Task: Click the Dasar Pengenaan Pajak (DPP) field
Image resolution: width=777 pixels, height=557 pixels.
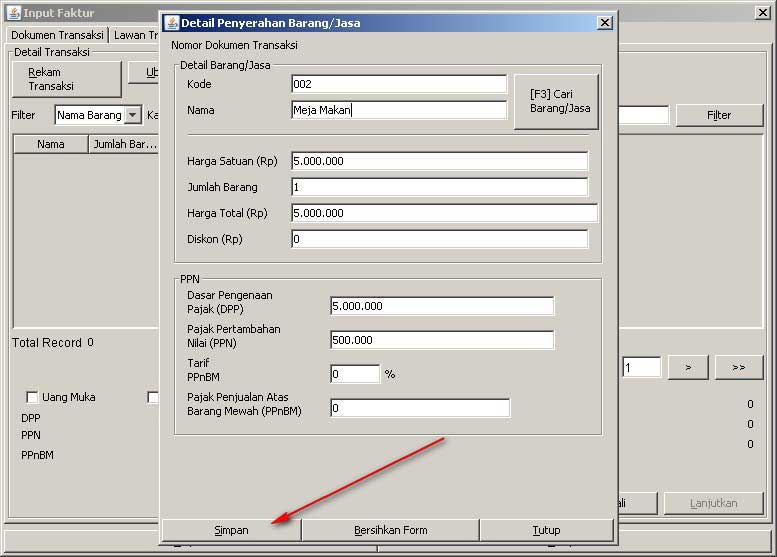Action: click(442, 306)
